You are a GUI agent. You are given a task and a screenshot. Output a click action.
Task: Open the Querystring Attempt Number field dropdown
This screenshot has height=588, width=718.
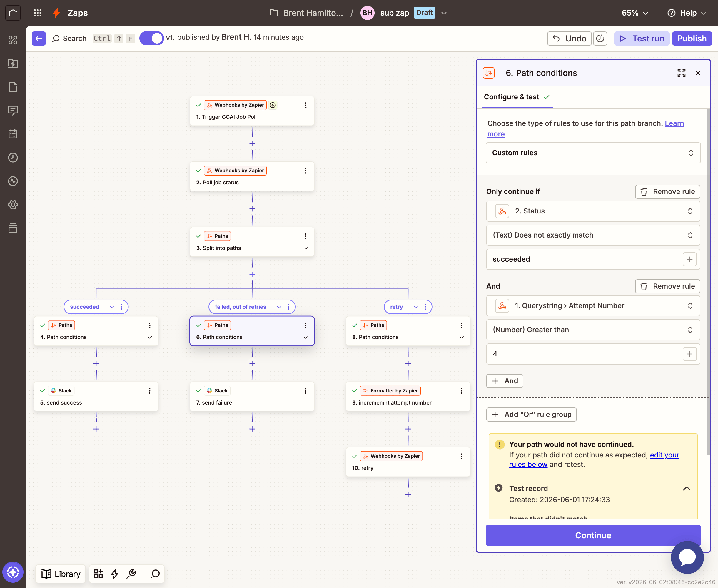pyautogui.click(x=593, y=305)
